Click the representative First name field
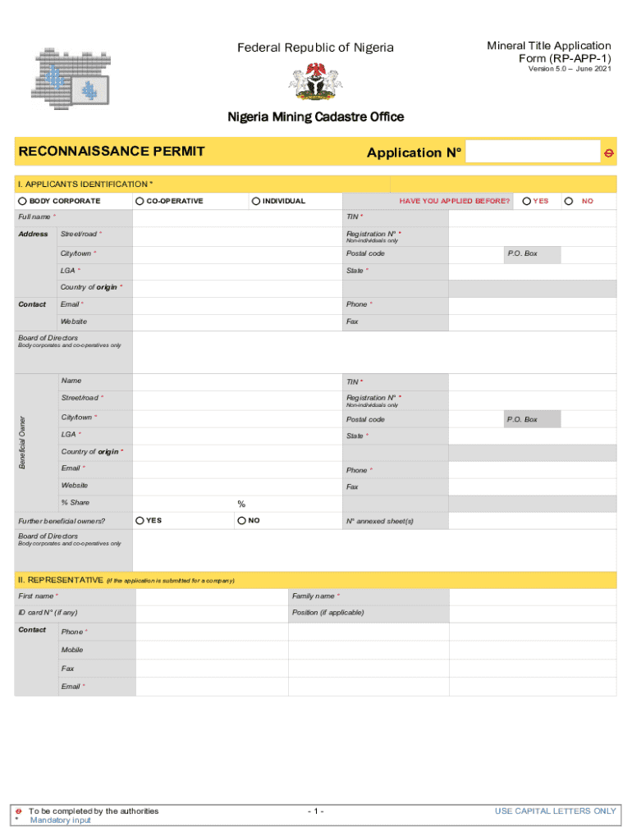 [211, 596]
